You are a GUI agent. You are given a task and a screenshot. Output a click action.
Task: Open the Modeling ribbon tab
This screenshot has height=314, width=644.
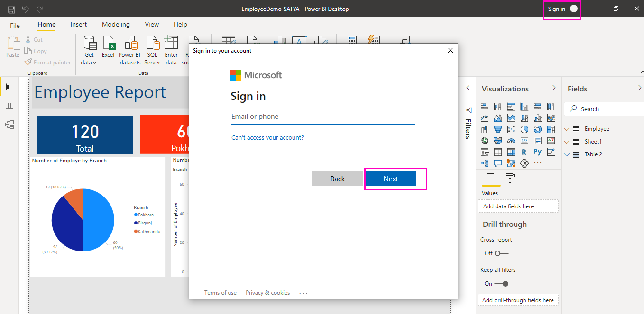116,24
